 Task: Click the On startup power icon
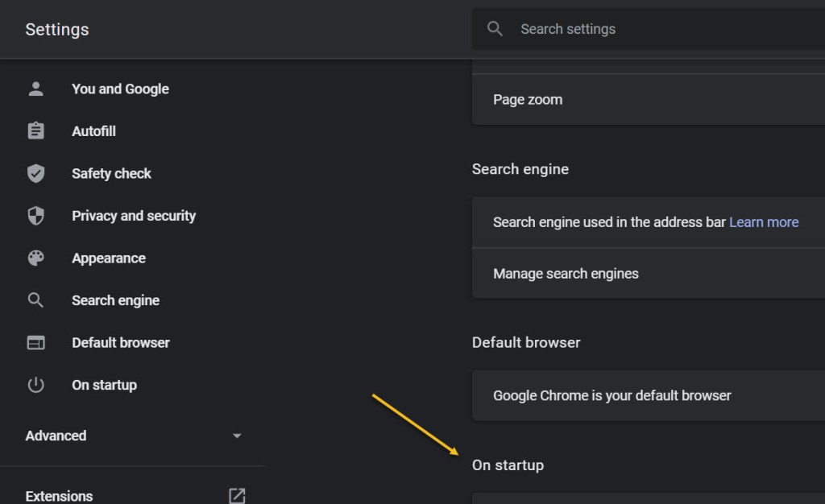pos(35,385)
